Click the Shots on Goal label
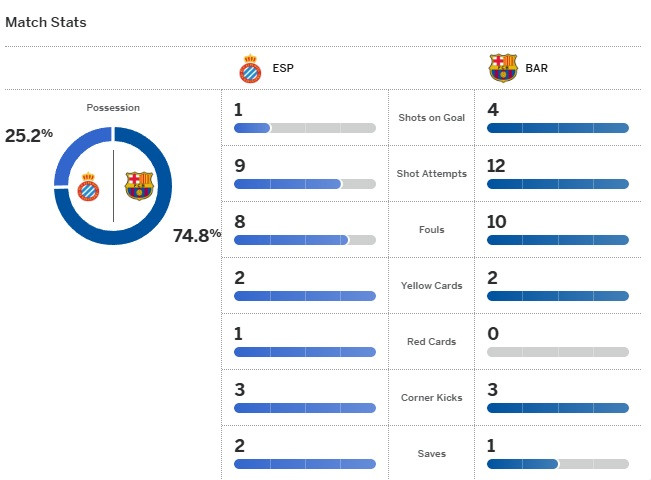The image size is (651, 480). pyautogui.click(x=431, y=118)
